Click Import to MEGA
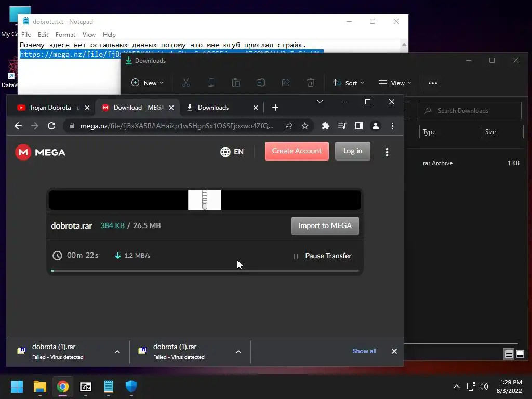The width and height of the screenshot is (532, 399). click(325, 225)
